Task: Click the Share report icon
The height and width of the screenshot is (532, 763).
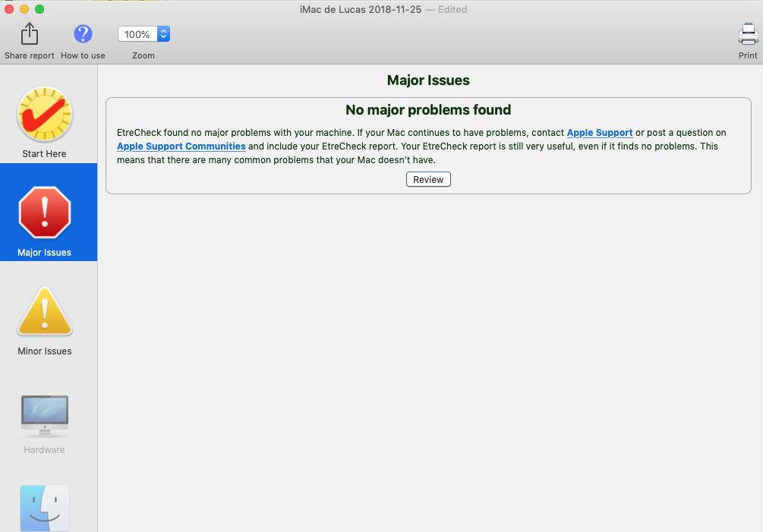Action: point(30,34)
